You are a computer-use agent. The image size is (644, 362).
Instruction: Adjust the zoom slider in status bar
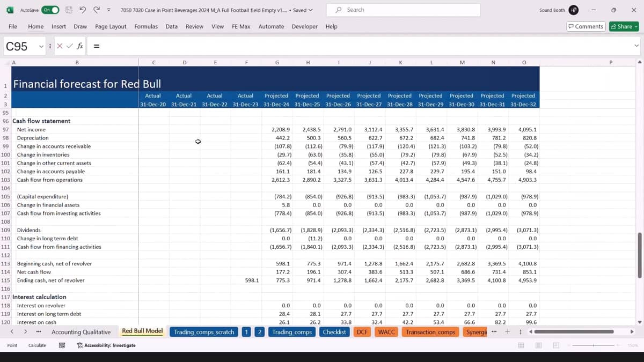[594, 345]
